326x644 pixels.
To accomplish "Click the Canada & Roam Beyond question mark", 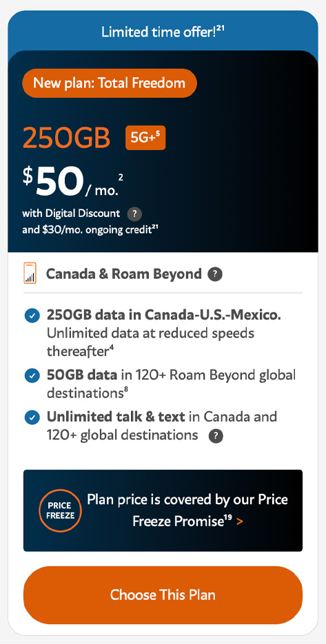I will (x=215, y=274).
